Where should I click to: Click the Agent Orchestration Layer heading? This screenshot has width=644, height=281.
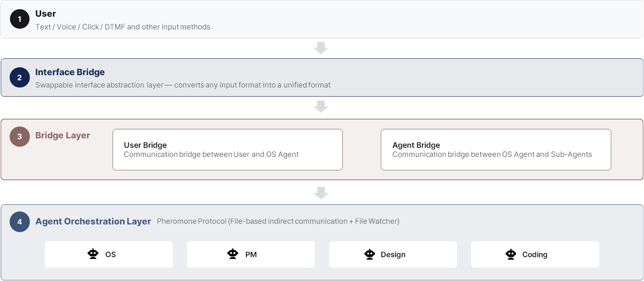pos(93,221)
